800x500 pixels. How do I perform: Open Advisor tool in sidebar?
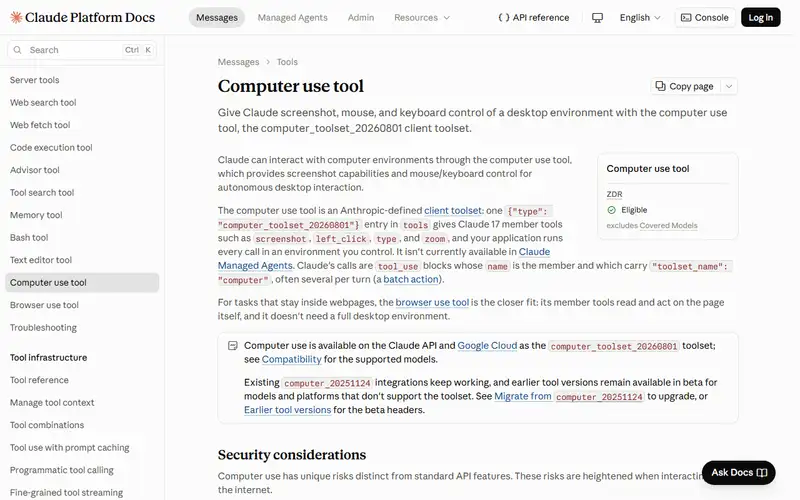coord(35,170)
